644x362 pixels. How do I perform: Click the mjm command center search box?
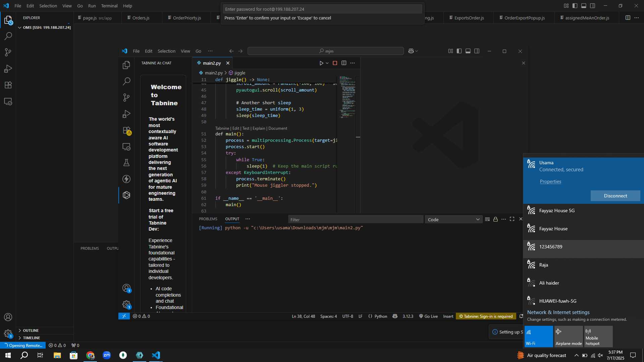tap(325, 51)
